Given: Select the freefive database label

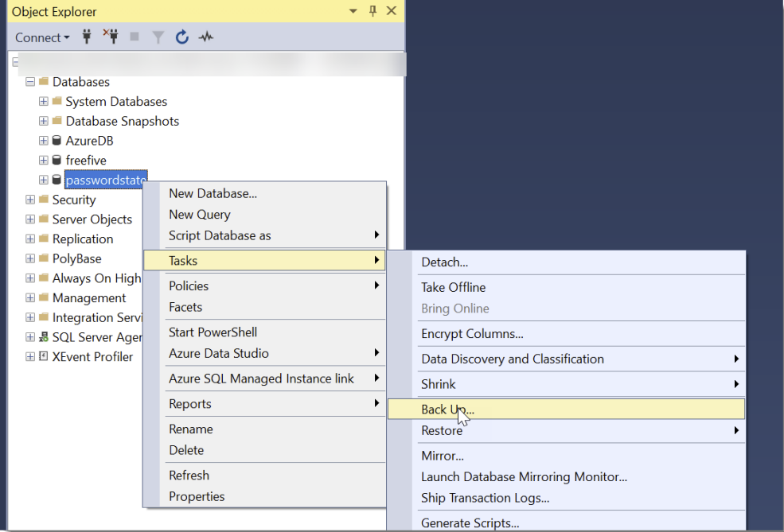Looking at the screenshot, I should [86, 161].
